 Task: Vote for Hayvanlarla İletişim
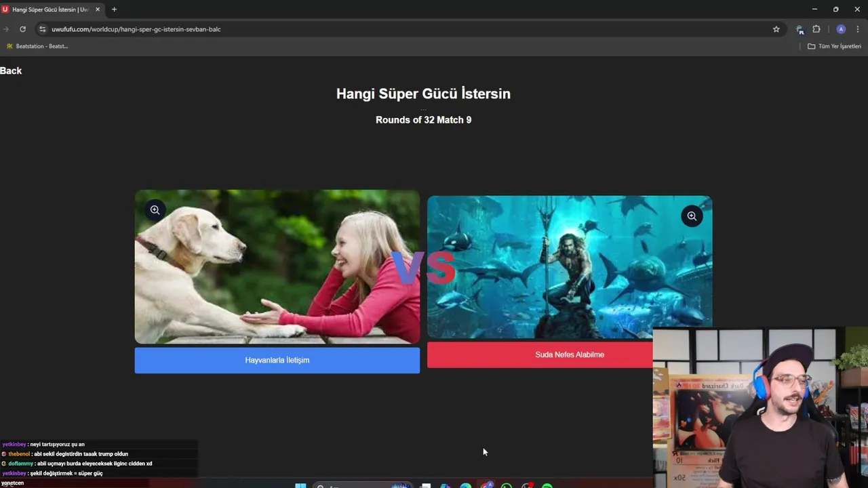click(x=277, y=360)
